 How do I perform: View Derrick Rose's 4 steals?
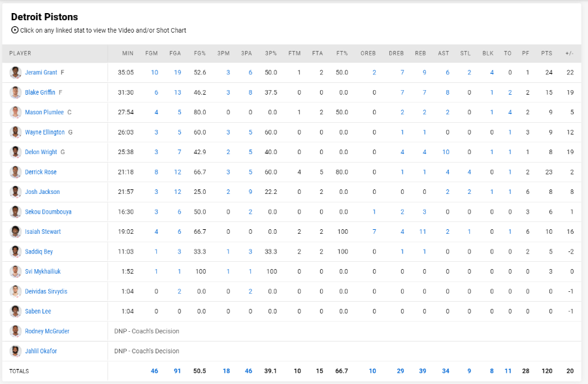469,172
